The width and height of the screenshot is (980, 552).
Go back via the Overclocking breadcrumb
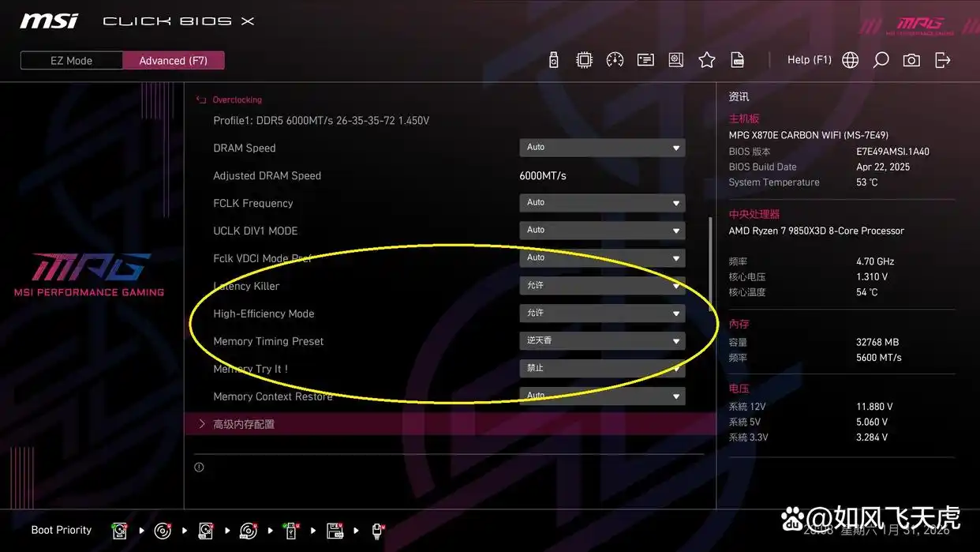pyautogui.click(x=237, y=100)
